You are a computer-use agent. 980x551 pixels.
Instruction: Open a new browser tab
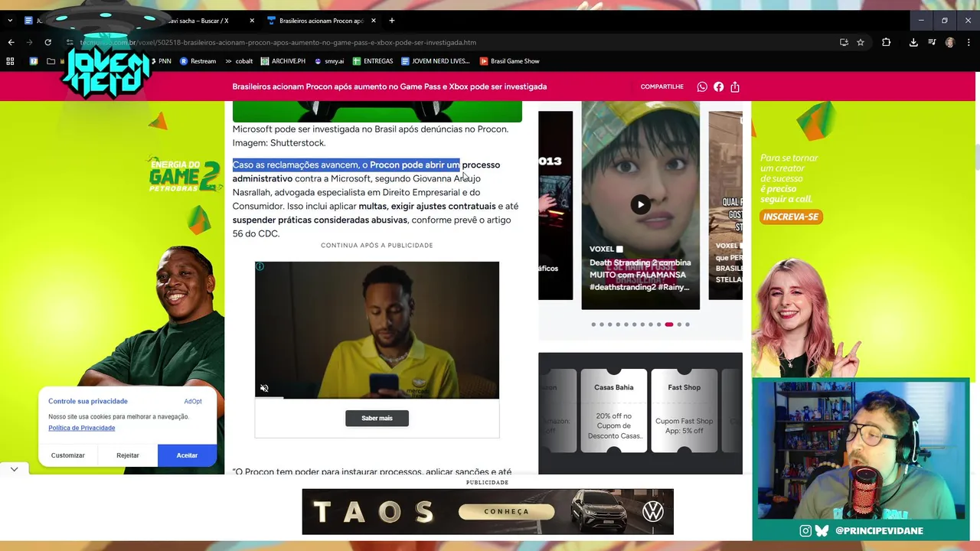coord(391,21)
